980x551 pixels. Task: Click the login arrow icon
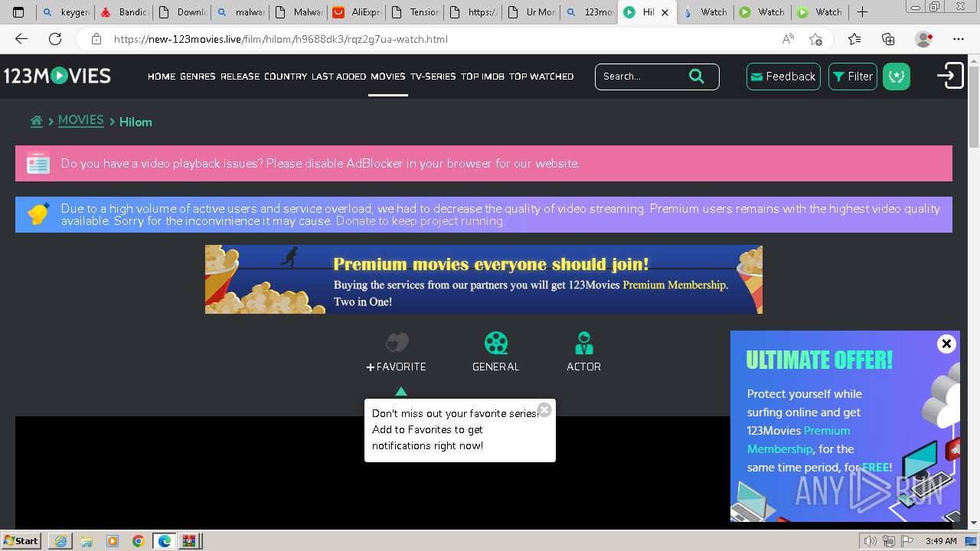point(950,76)
